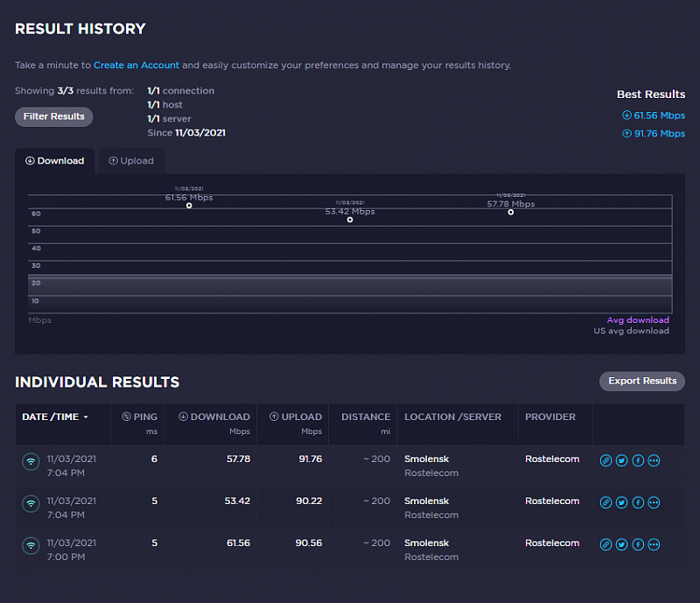Select the 53.42 Mbps chart point

(x=350, y=220)
